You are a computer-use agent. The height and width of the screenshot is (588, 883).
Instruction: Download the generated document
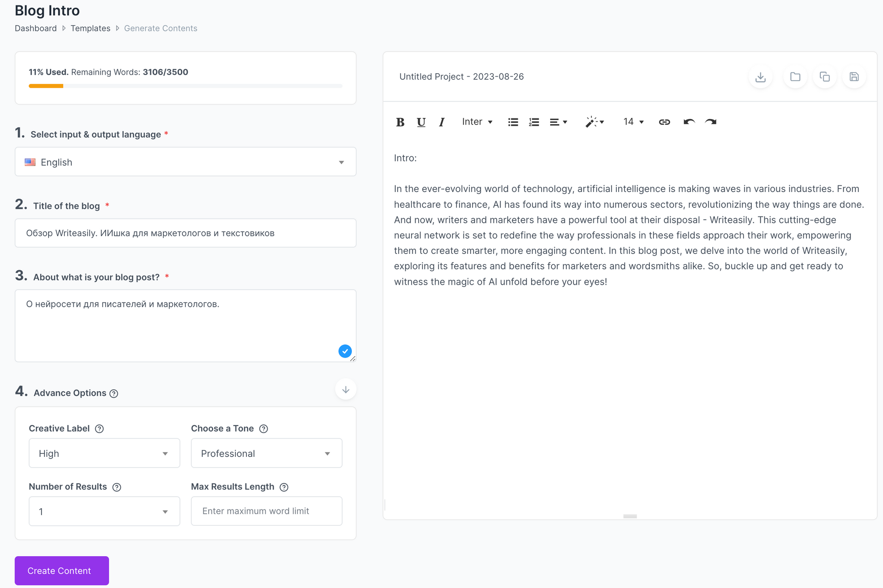(760, 77)
